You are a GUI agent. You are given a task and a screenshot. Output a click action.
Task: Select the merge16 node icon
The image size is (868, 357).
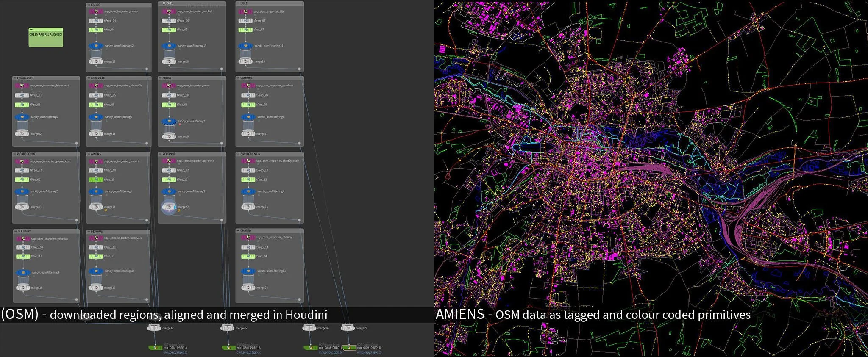click(x=96, y=61)
